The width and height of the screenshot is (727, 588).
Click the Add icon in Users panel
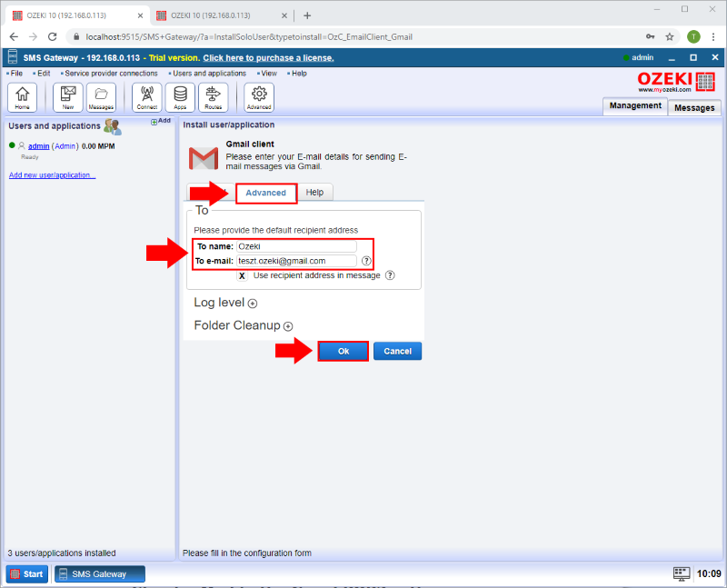(161, 121)
